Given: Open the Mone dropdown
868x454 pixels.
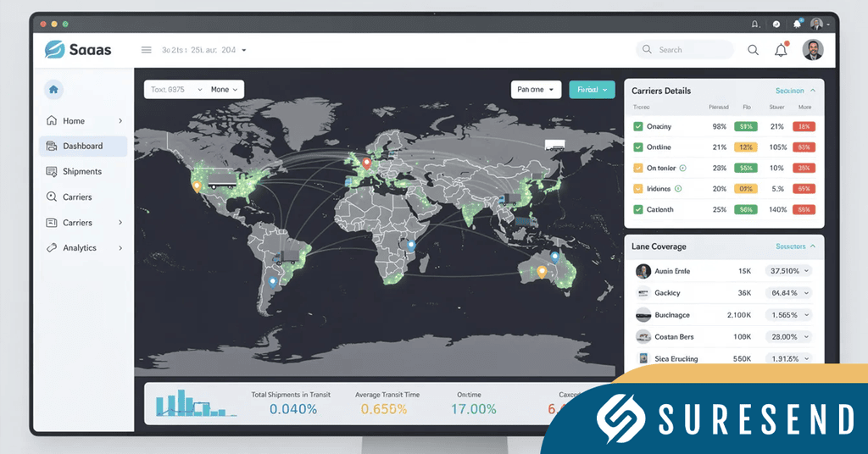Looking at the screenshot, I should click(224, 90).
